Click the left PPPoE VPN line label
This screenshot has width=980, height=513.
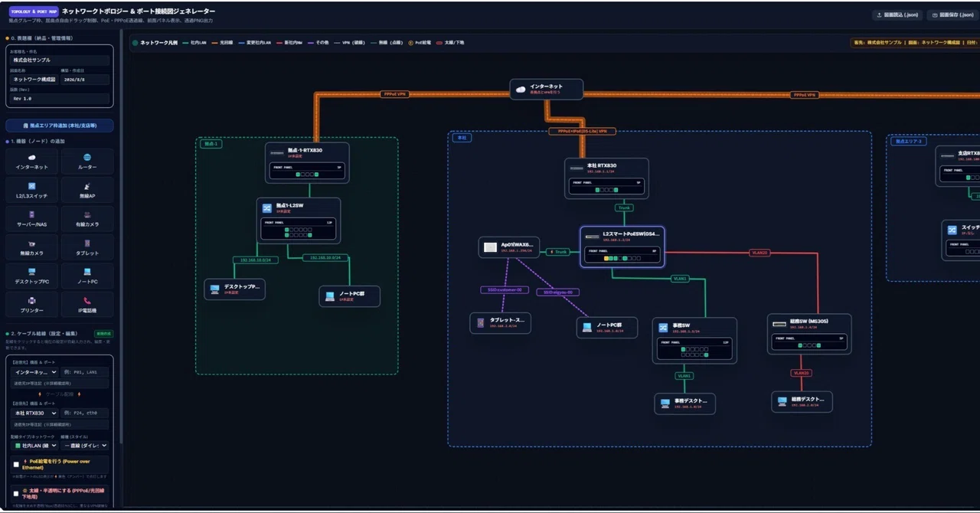[394, 94]
